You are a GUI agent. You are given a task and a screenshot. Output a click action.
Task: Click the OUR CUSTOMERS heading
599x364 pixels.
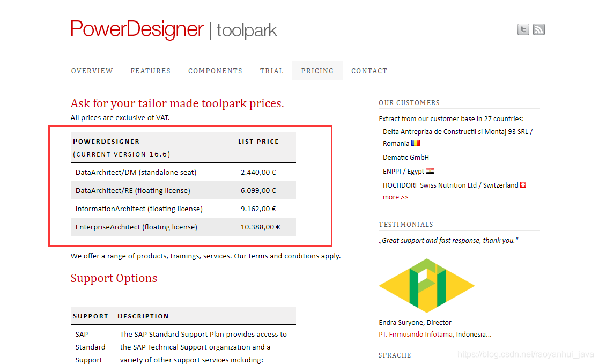[x=409, y=103]
